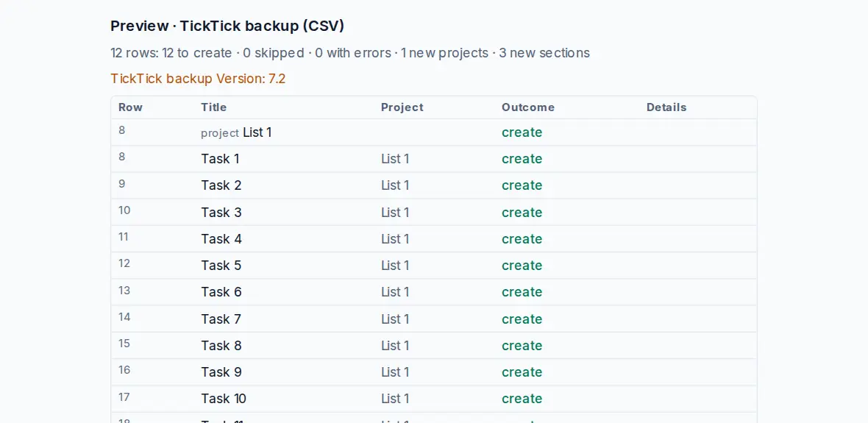Viewport: 868px width, 423px height.
Task: Click the create outcome for Task 7
Action: (x=522, y=319)
